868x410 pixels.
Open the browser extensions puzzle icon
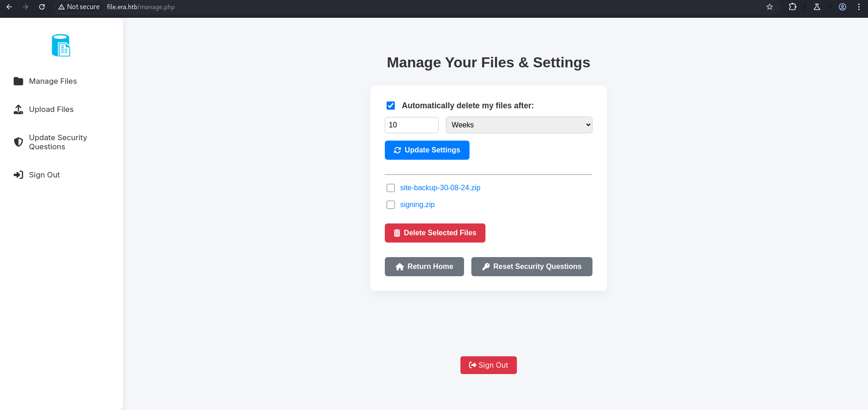click(792, 7)
